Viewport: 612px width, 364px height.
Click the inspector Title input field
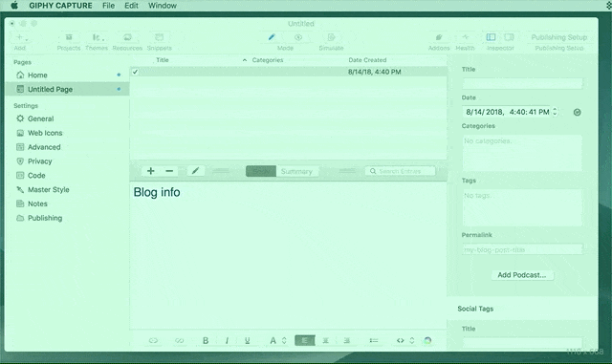point(522,83)
